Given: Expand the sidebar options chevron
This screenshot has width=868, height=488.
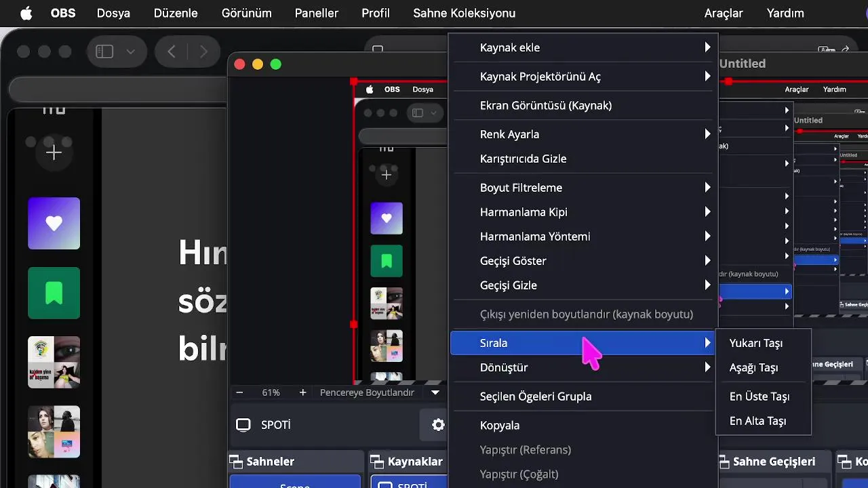Looking at the screenshot, I should point(131,52).
